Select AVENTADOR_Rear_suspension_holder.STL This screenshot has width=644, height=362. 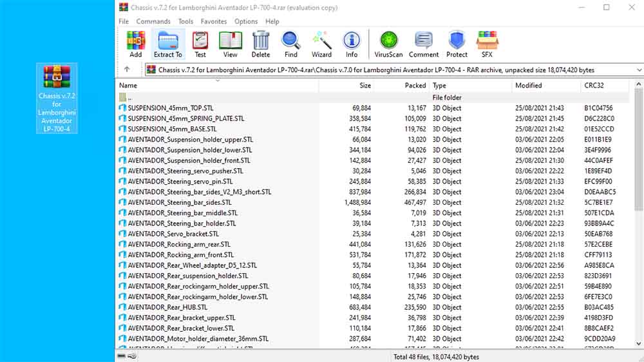(x=187, y=276)
